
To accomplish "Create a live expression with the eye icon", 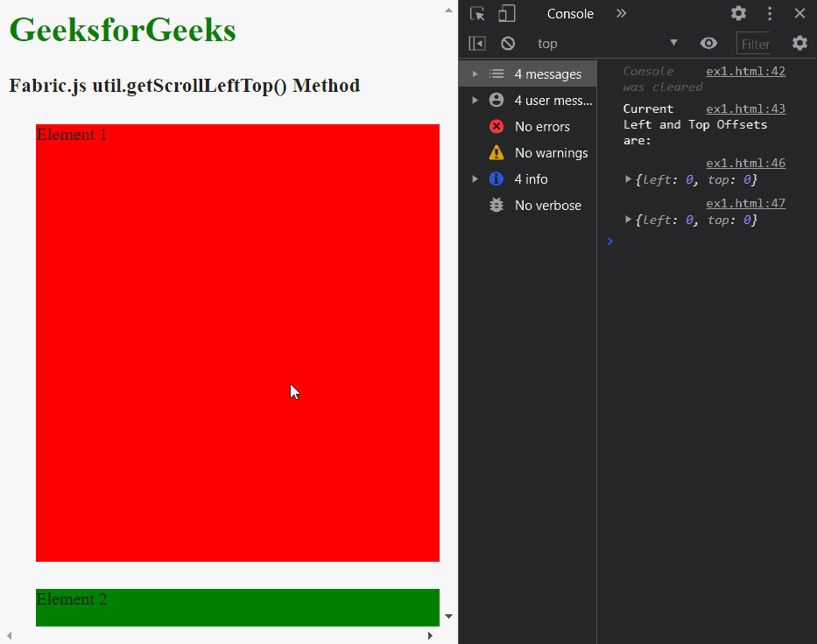I will pos(709,43).
